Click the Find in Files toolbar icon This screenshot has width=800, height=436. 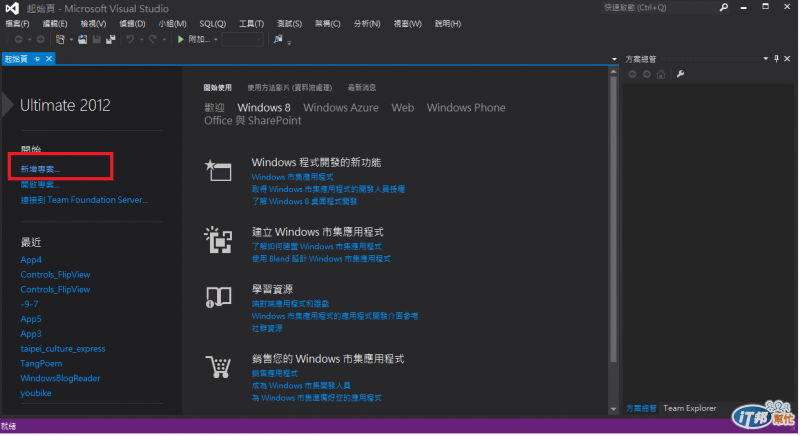278,39
